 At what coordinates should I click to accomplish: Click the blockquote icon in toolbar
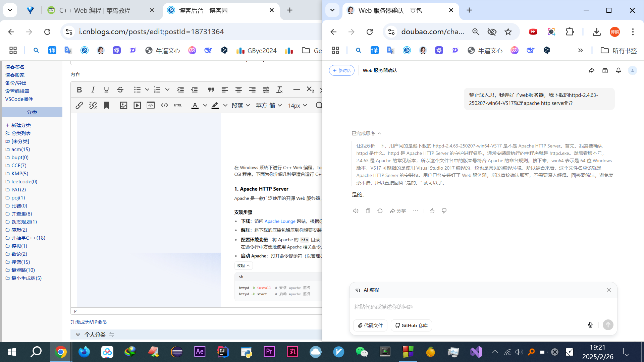(x=211, y=89)
